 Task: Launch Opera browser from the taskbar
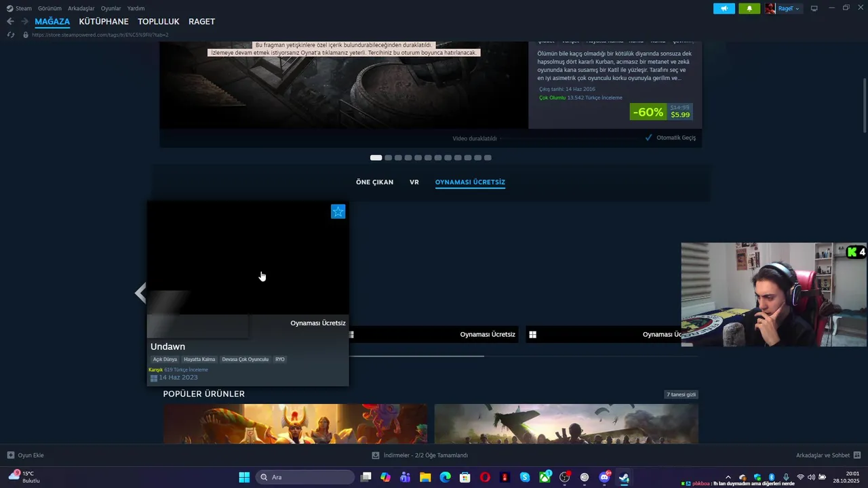(x=485, y=477)
